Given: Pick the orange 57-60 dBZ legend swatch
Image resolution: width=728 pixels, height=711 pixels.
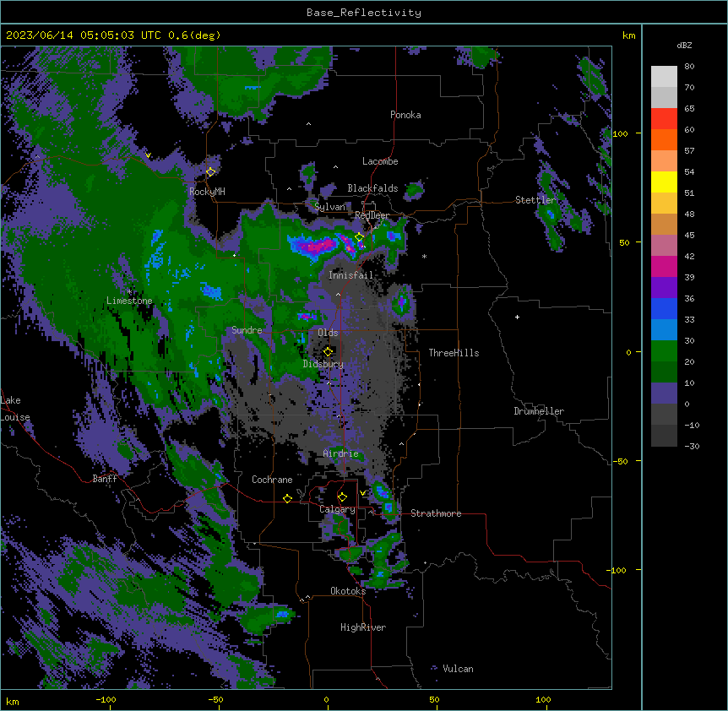Looking at the screenshot, I should (x=664, y=139).
